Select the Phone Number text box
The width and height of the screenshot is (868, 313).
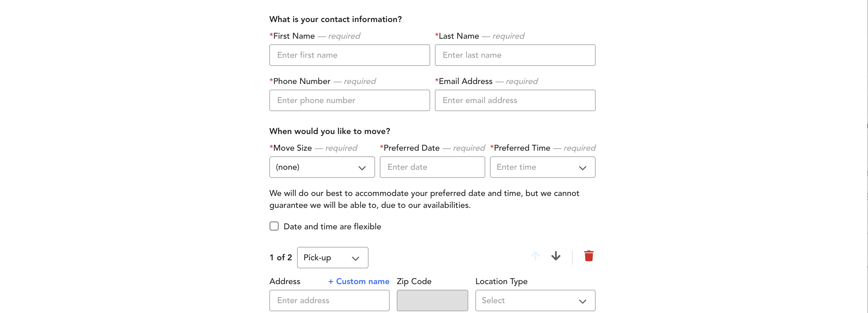349,100
